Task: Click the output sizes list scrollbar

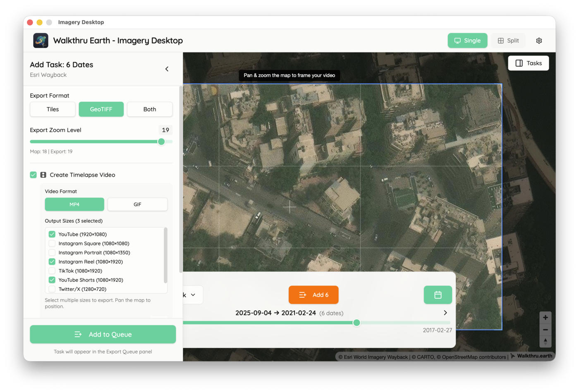Action: point(165,255)
